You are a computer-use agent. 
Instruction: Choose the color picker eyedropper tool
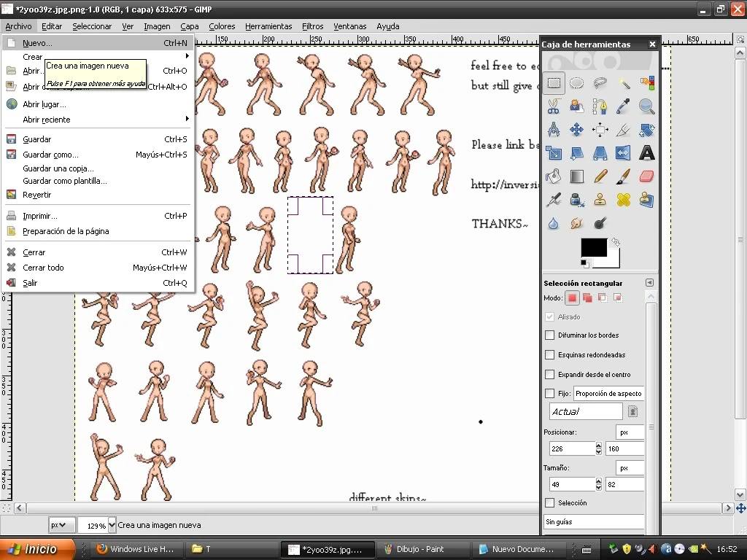[x=624, y=106]
